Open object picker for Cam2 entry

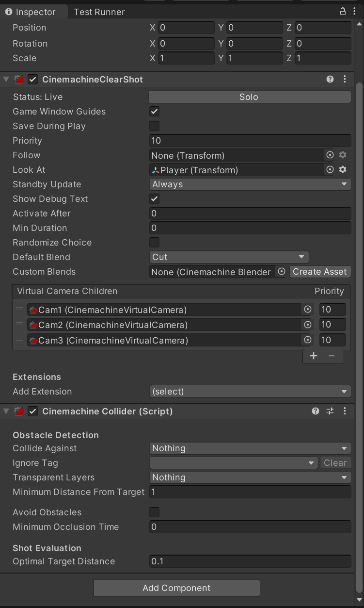[307, 325]
